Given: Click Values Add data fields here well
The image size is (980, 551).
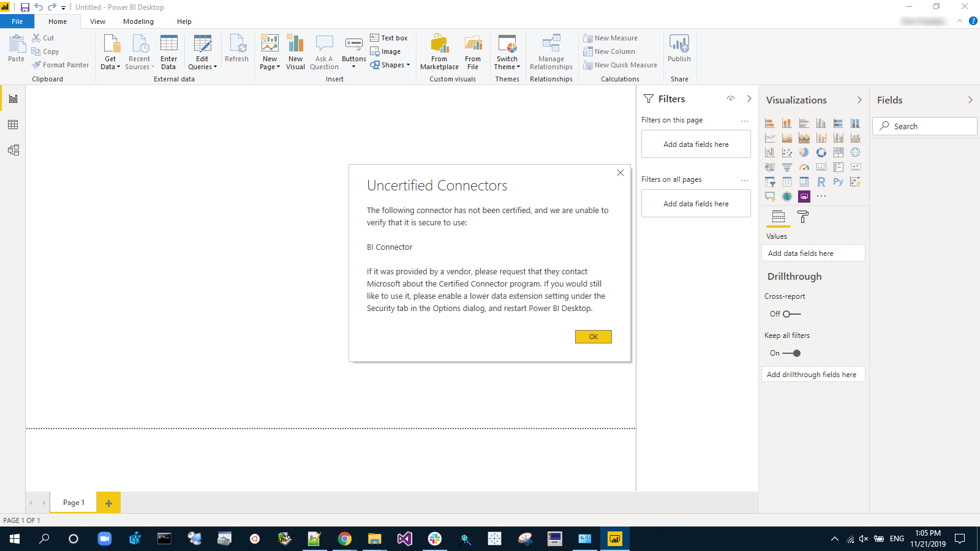Looking at the screenshot, I should (x=813, y=253).
